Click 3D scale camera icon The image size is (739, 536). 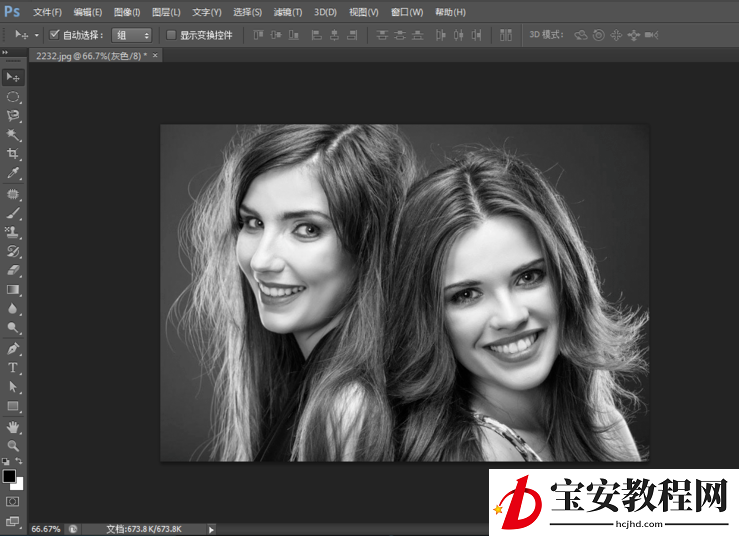[651, 35]
